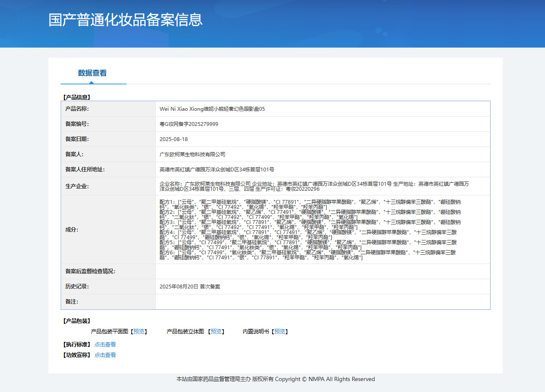Click the filer name 广东欧柯莱生物科技有限公司

point(192,155)
